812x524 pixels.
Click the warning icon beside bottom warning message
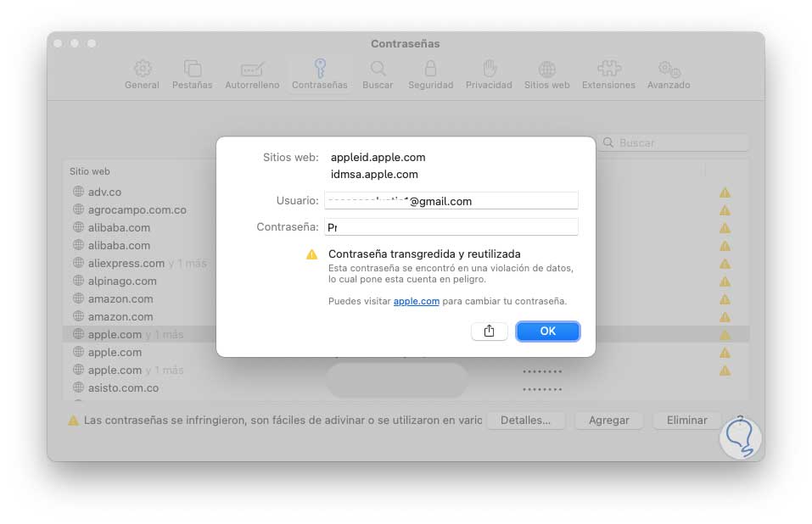coord(74,421)
